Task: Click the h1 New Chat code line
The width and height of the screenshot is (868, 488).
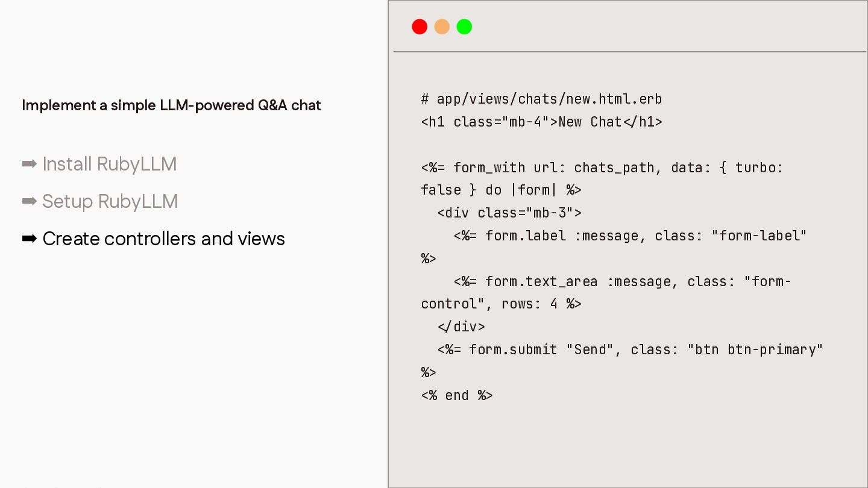Action: click(541, 122)
